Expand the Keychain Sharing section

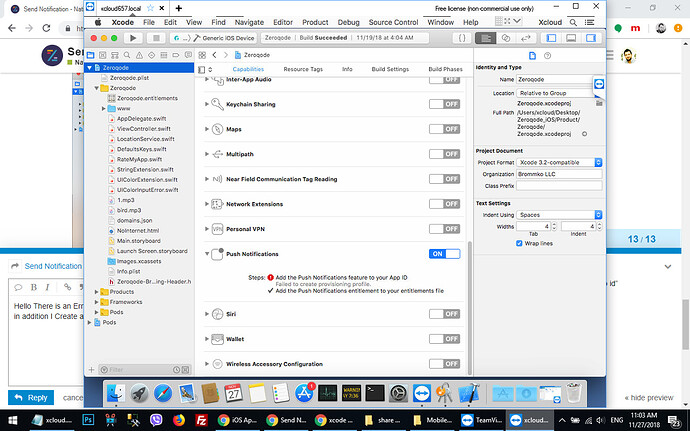pyautogui.click(x=207, y=104)
